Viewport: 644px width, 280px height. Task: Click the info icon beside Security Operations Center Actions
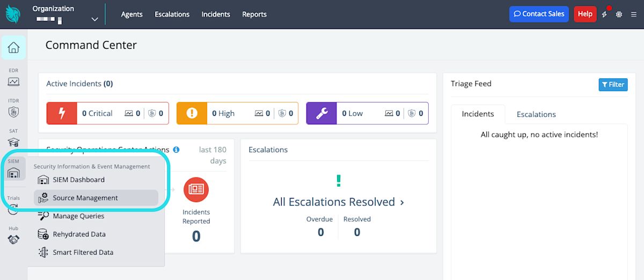point(176,150)
